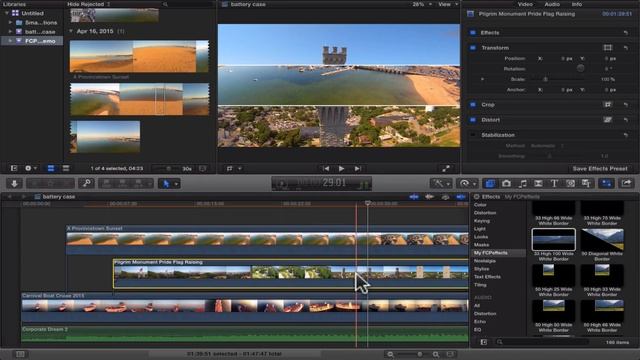This screenshot has width=640, height=360.
Task: Toggle the Distort section checkbox
Action: point(473,120)
